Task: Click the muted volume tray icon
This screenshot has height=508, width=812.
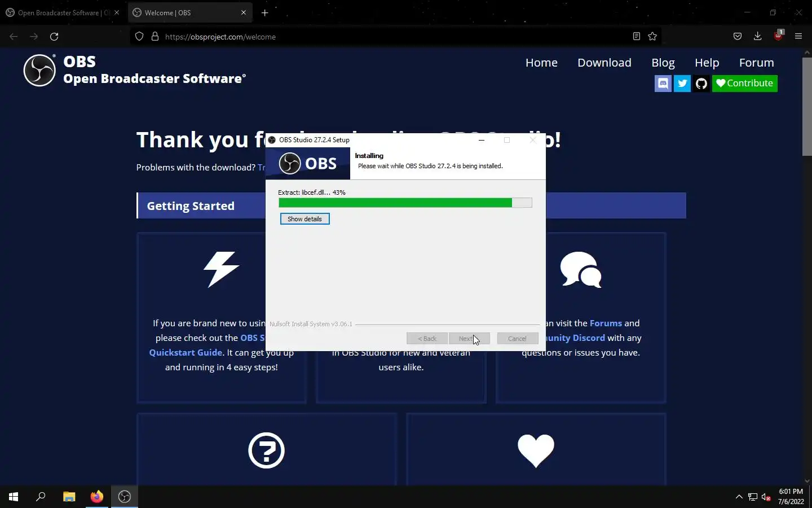Action: pyautogui.click(x=766, y=497)
